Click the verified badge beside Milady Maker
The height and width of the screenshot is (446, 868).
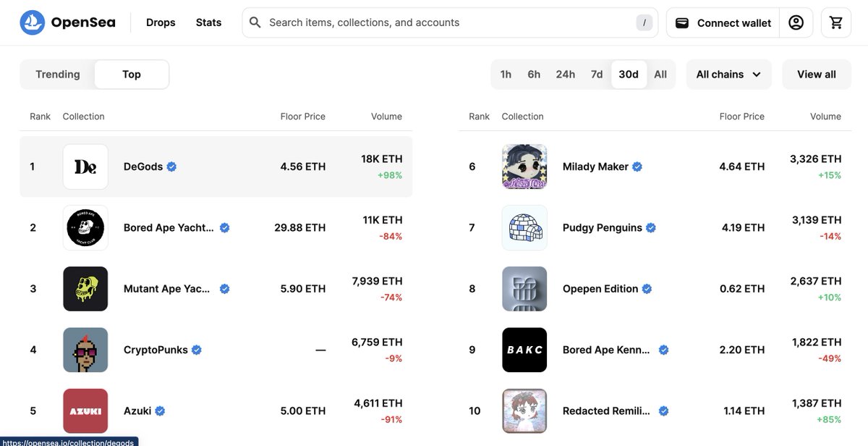pyautogui.click(x=637, y=167)
